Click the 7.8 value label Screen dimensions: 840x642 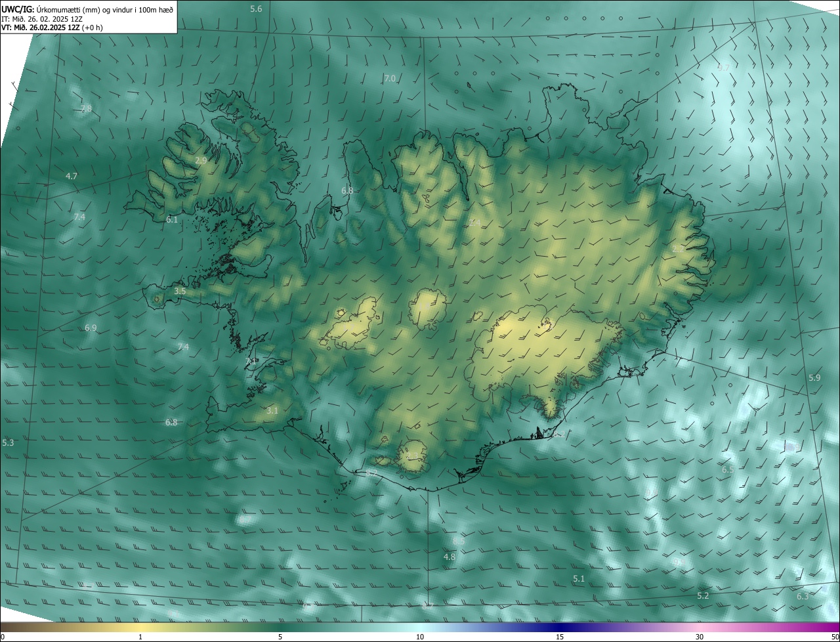tap(86, 108)
